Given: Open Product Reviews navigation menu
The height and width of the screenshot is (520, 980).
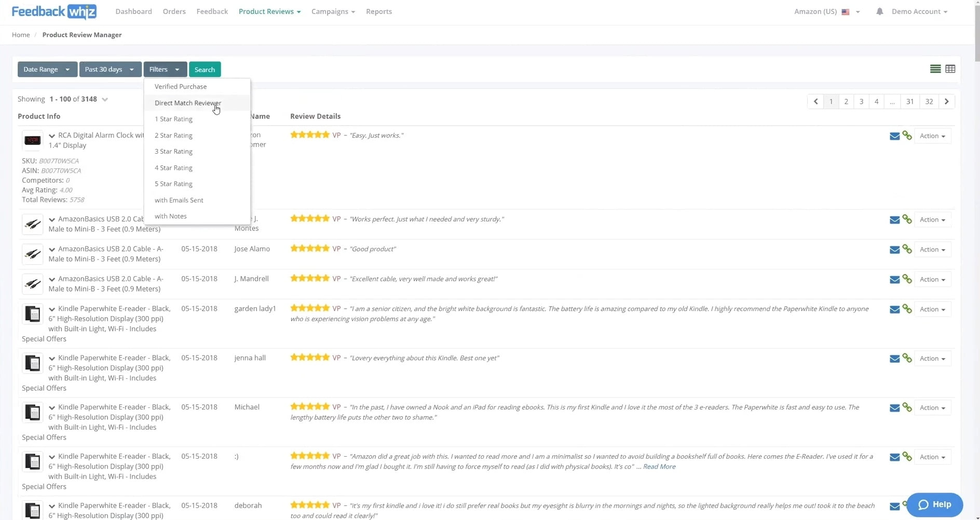Looking at the screenshot, I should (x=269, y=11).
